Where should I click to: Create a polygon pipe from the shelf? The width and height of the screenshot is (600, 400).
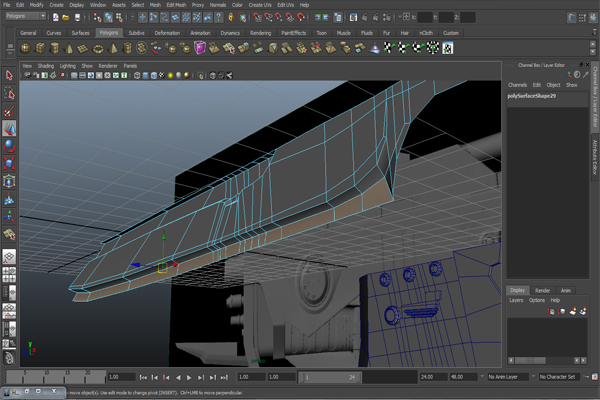point(127,48)
